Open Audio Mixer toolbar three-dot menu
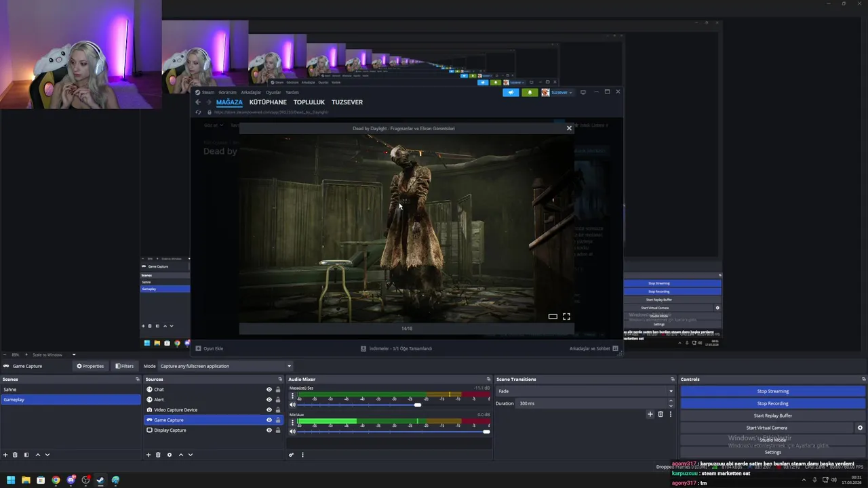The image size is (868, 488). tap(302, 455)
